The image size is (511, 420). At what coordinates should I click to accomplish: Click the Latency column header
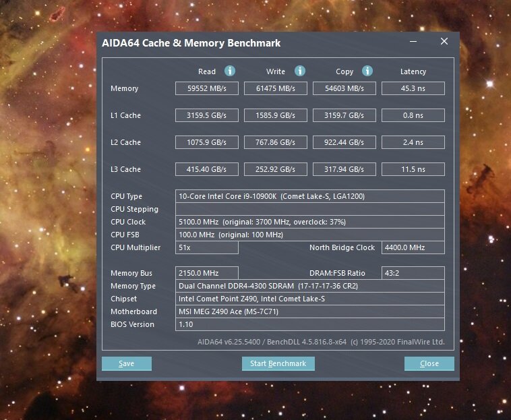pos(413,71)
